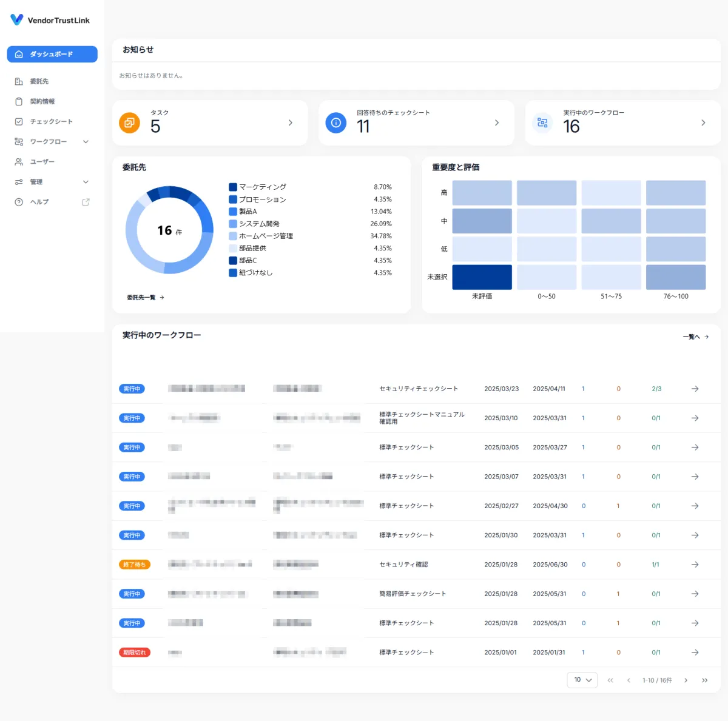Click the running workflows card icon
This screenshot has height=721, width=728.
point(542,123)
